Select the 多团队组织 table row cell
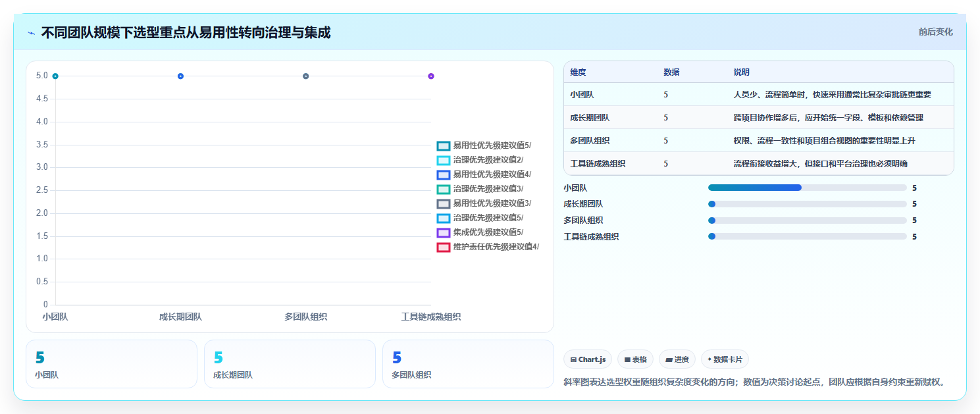 click(x=590, y=141)
